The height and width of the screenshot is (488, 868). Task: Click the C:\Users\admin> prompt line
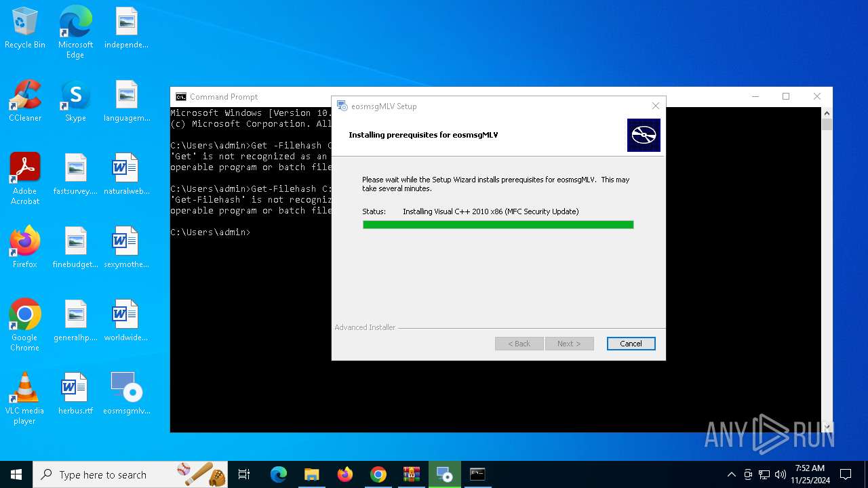point(210,232)
